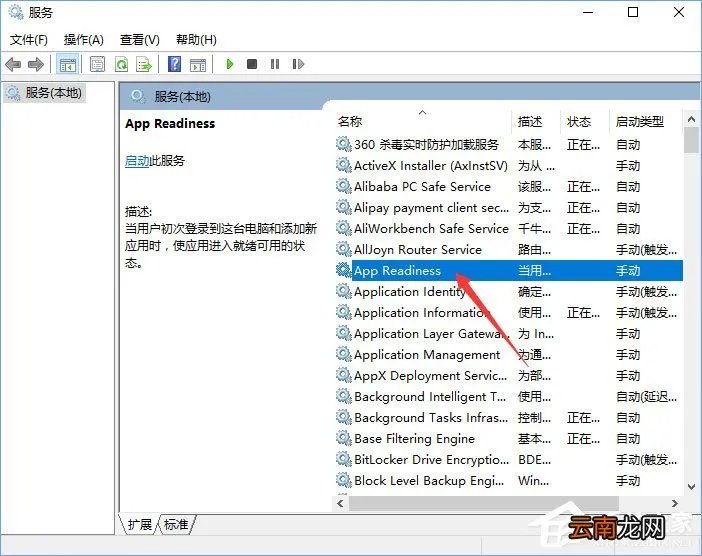Click the Forward arrow toolbar icon
Screen dimensions: 702x556
click(36, 64)
